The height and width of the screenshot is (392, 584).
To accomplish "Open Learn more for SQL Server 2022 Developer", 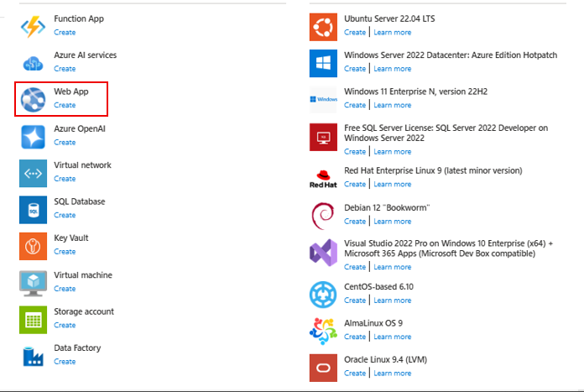I will point(393,152).
